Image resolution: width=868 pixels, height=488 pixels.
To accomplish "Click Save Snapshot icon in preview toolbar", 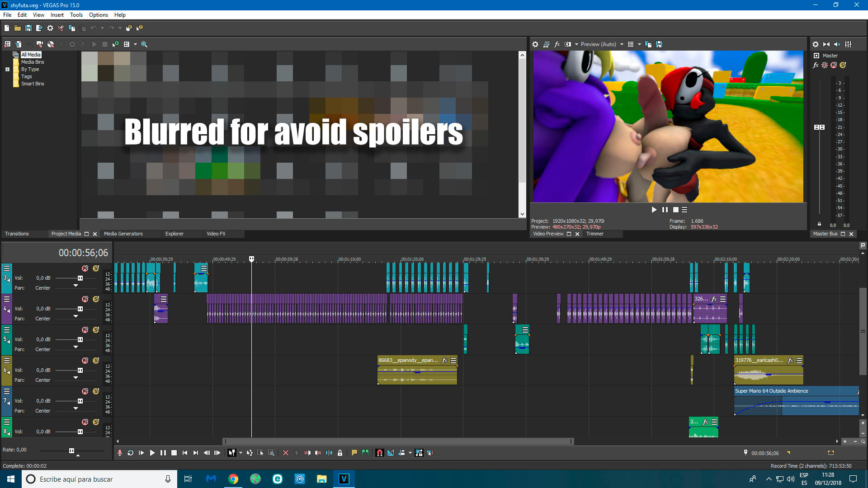I will tap(659, 44).
